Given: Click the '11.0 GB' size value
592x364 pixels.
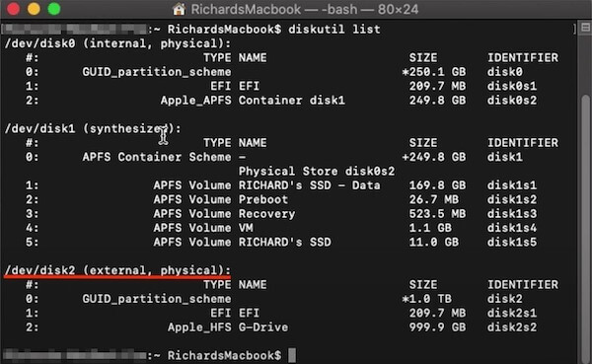Looking at the screenshot, I should pyautogui.click(x=434, y=242).
